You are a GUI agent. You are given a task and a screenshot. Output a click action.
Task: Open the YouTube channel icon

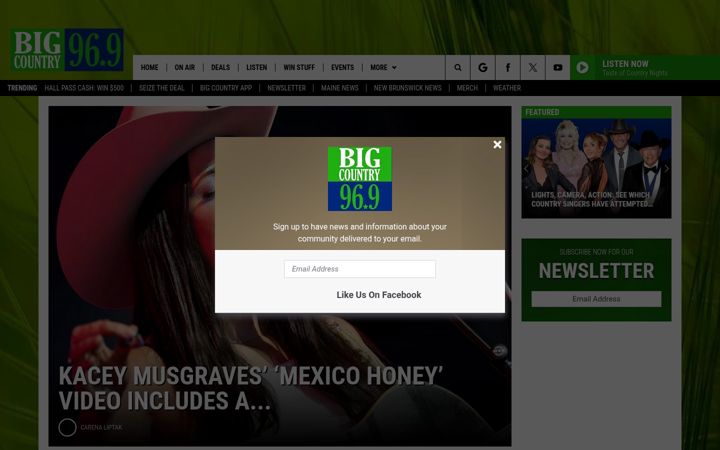click(557, 68)
